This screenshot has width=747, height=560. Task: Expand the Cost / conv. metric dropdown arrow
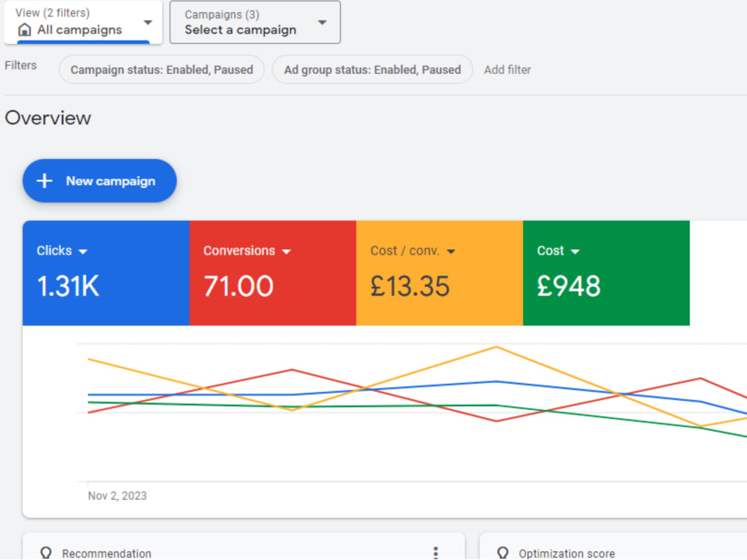[x=451, y=252]
